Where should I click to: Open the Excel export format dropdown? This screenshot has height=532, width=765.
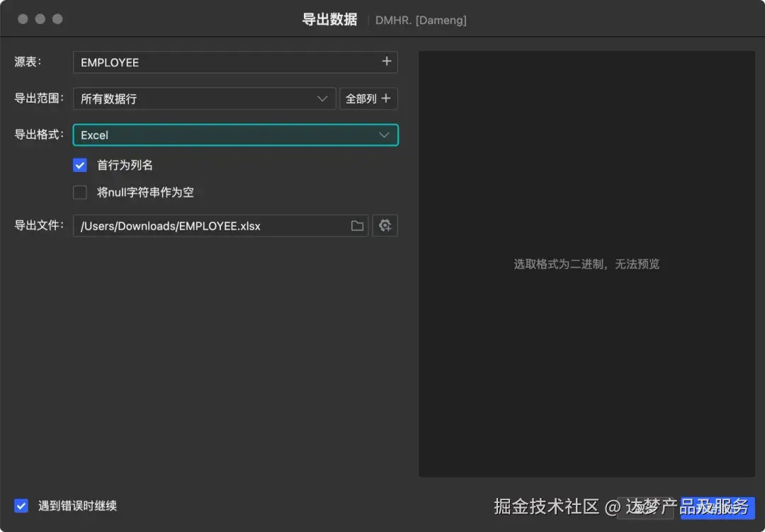point(236,135)
